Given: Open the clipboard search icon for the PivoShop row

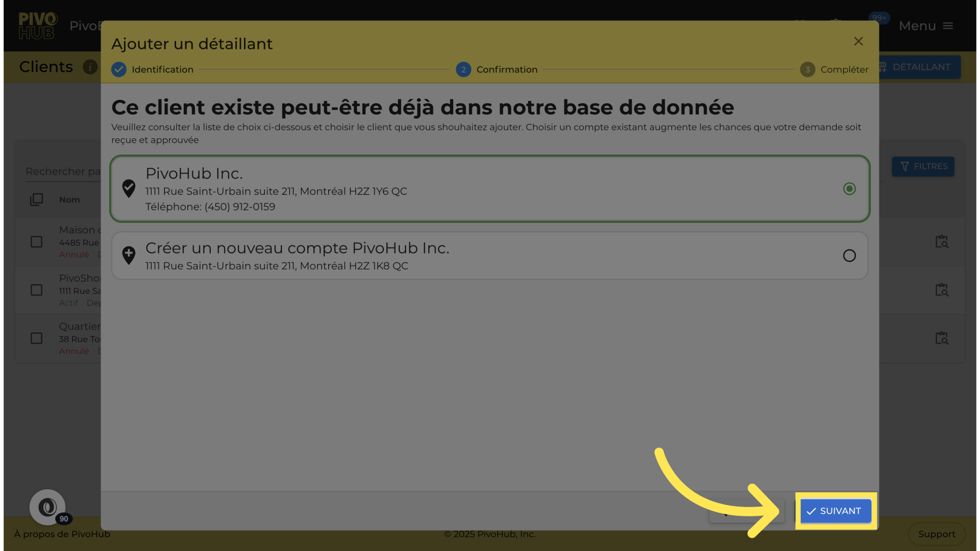Looking at the screenshot, I should coord(941,290).
